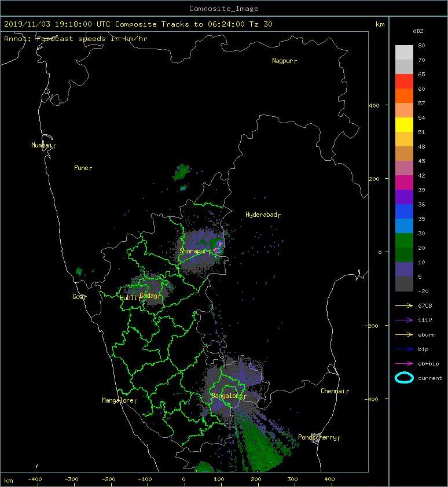Screen dimensions: 448x487
Task: Click the magenta eb+bip arrow legend symbol
Action: [404, 363]
